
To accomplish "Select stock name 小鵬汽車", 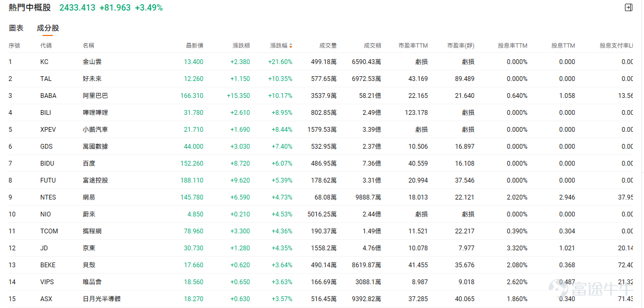I will pyautogui.click(x=95, y=130).
